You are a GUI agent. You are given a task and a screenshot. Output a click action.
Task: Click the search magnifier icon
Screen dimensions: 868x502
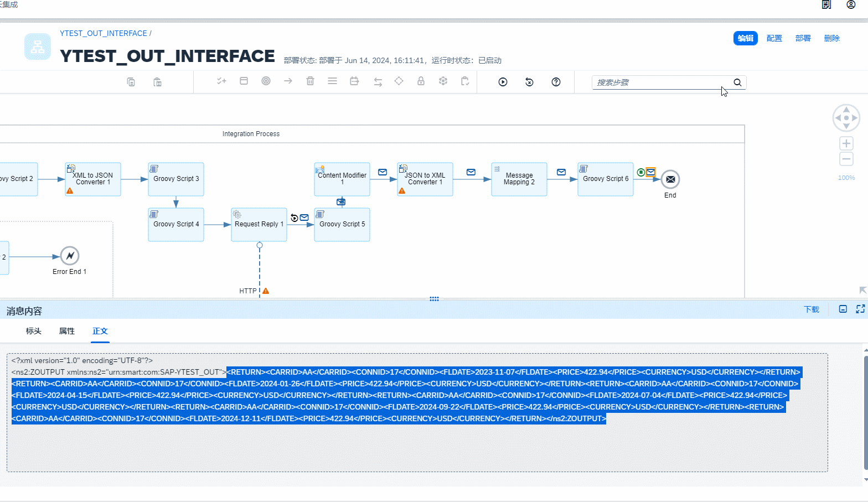click(x=737, y=82)
